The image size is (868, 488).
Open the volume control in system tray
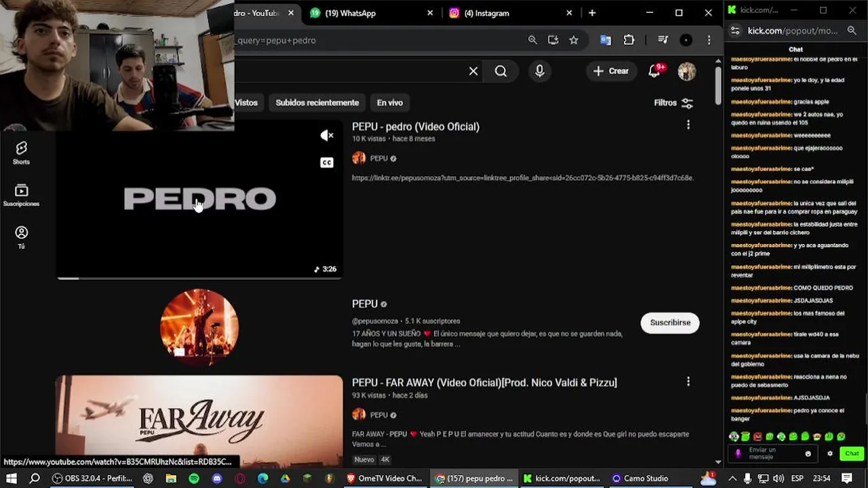[x=779, y=479]
